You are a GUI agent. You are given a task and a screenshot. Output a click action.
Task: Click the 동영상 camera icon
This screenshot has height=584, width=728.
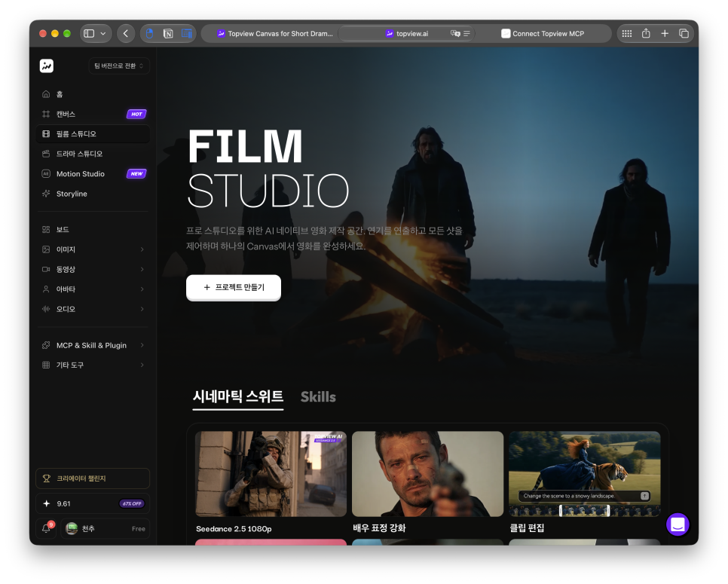click(x=46, y=269)
